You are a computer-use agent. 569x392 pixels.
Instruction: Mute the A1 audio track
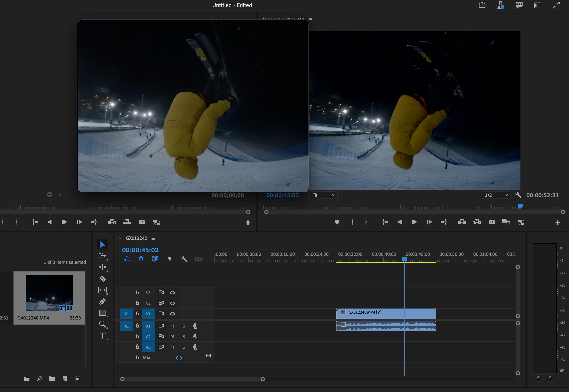pos(172,326)
